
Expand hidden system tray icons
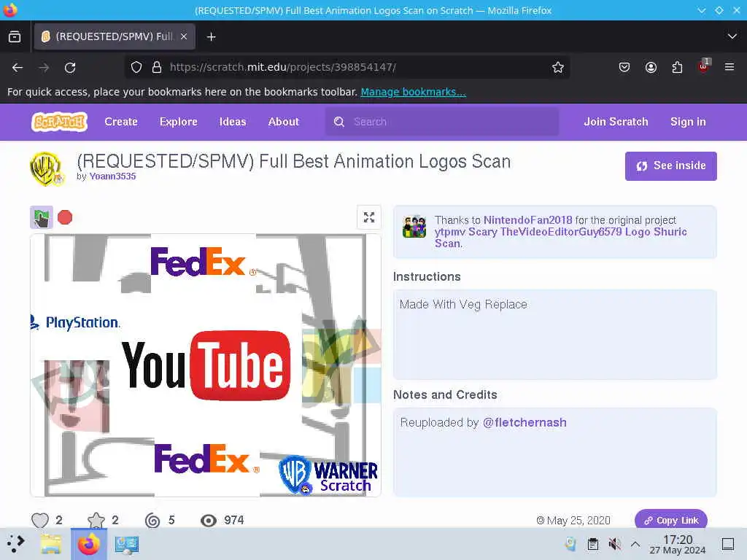pos(635,544)
